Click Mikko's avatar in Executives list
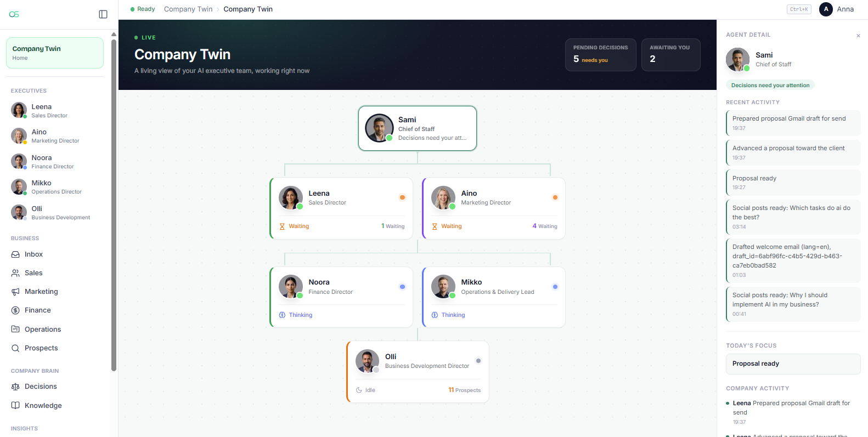This screenshot has width=868, height=437. click(x=19, y=187)
